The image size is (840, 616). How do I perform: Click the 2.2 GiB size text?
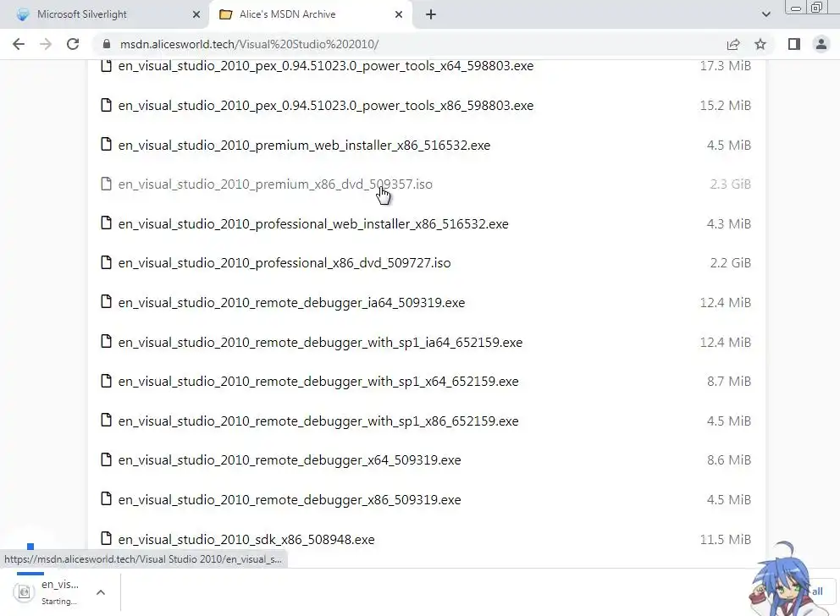(x=730, y=263)
